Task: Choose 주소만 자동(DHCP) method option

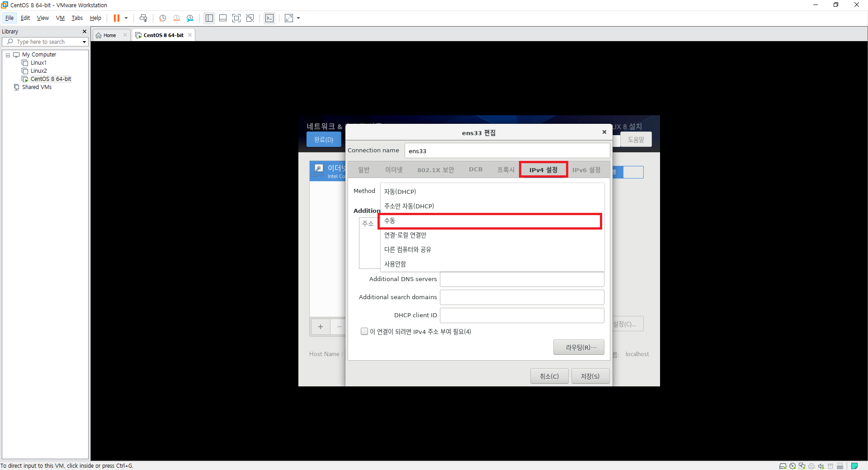Action: click(x=492, y=206)
